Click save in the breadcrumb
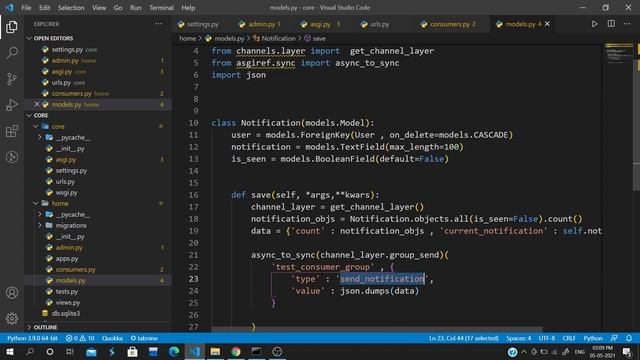 319,38
